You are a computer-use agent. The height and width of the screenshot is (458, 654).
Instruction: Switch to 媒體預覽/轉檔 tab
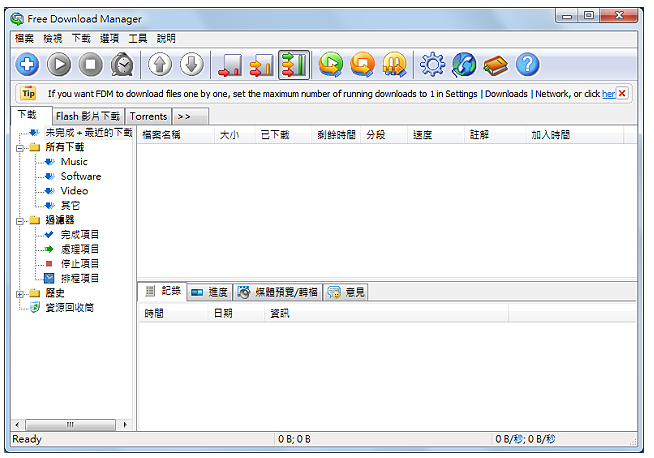tap(277, 292)
